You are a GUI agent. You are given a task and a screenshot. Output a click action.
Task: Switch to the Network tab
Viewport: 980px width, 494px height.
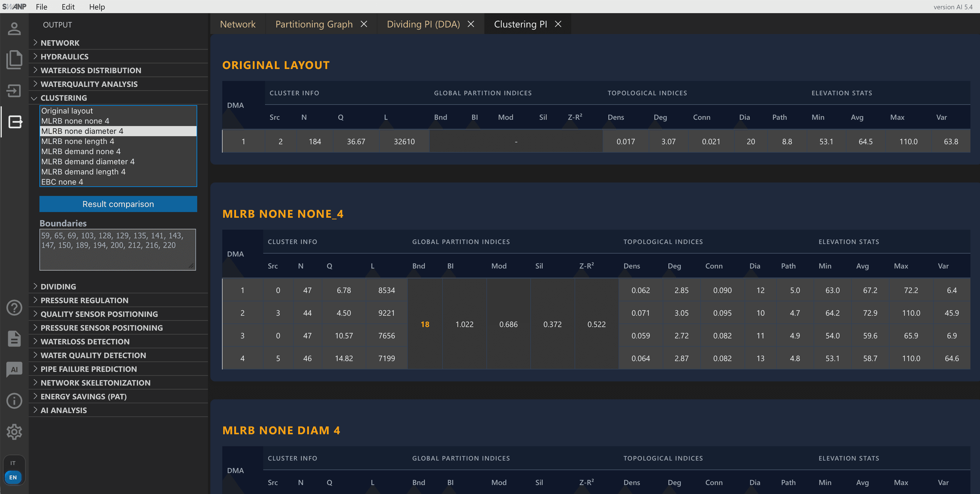point(238,24)
